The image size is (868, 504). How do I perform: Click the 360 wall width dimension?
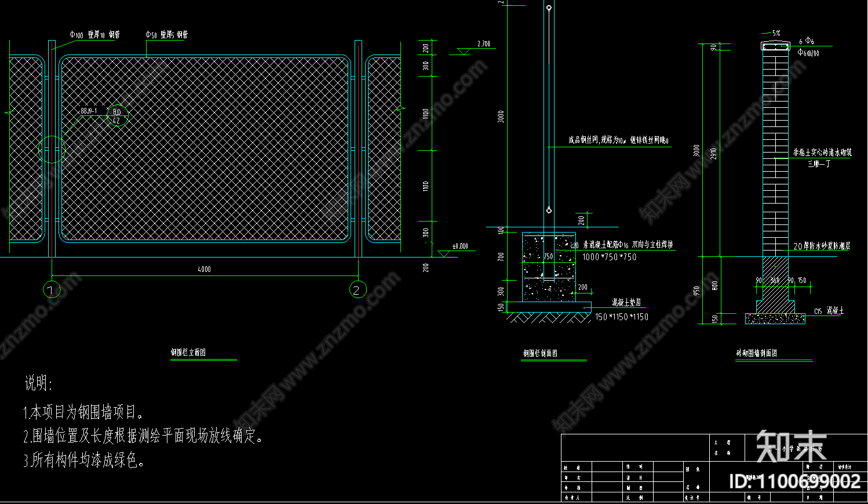point(775,280)
